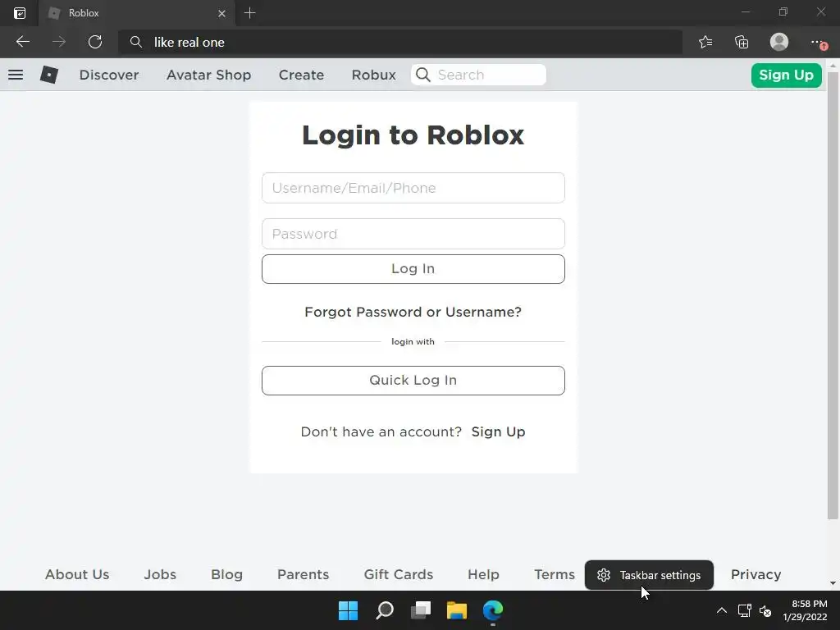The height and width of the screenshot is (630, 840).
Task: Open Windows taskbar search
Action: tap(385, 610)
